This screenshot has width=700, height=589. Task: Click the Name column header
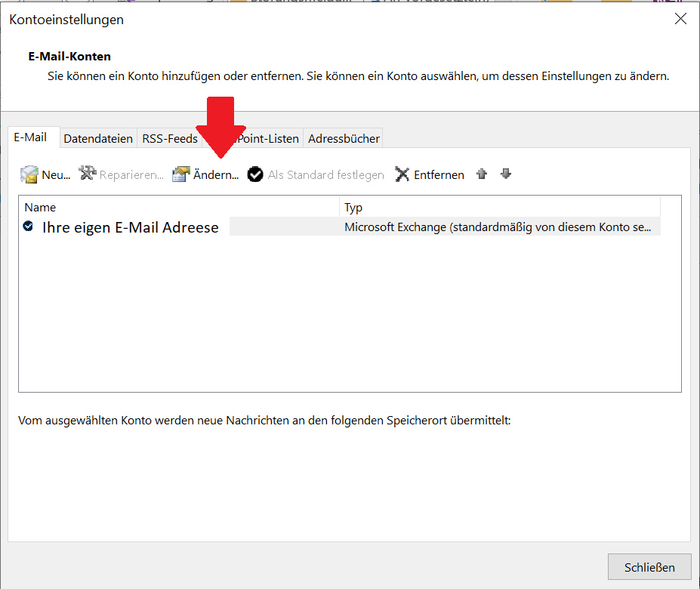pyautogui.click(x=40, y=207)
